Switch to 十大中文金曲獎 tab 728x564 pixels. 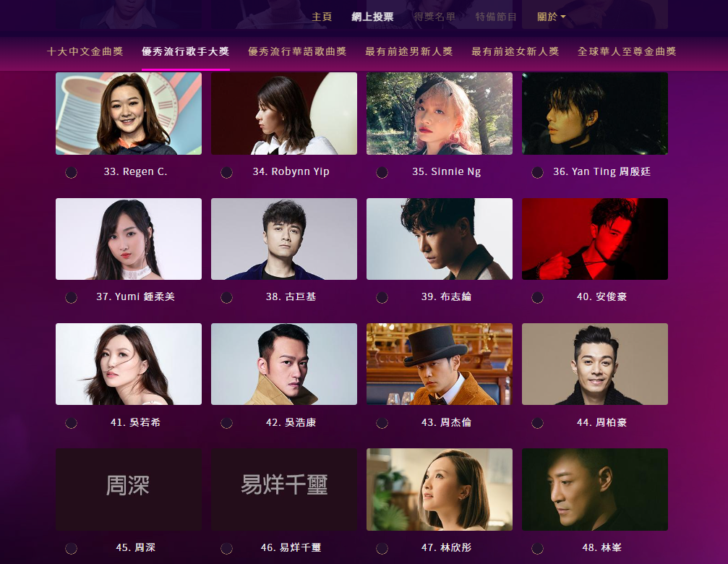85,51
